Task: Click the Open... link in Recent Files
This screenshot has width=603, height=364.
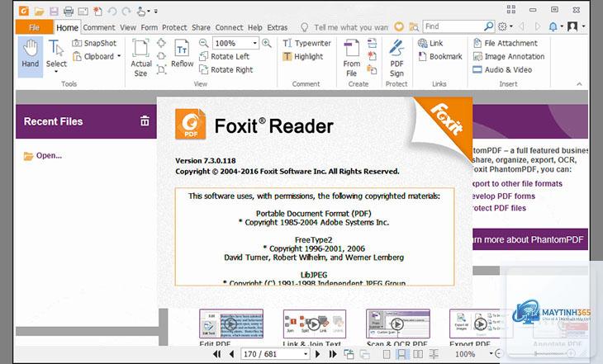Action: pos(43,156)
